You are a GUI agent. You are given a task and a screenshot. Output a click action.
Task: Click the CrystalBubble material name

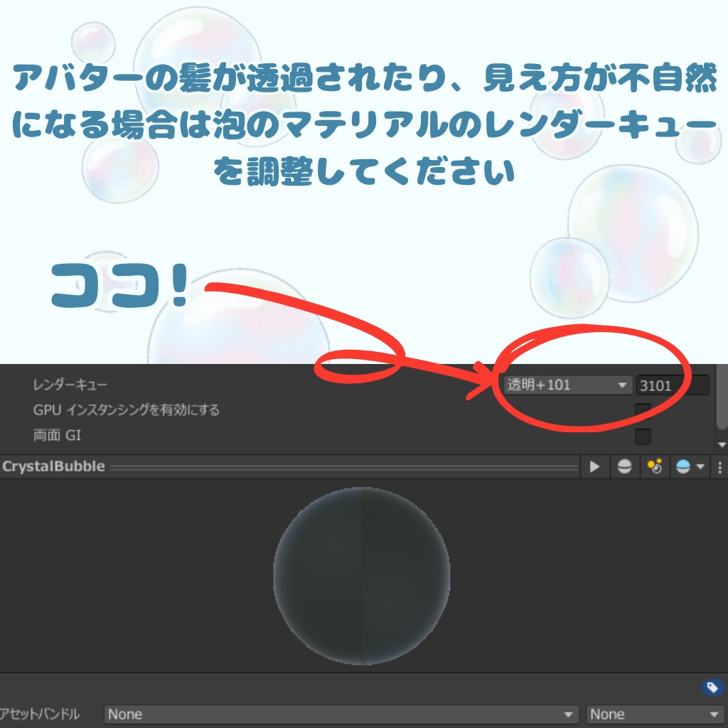(x=54, y=467)
